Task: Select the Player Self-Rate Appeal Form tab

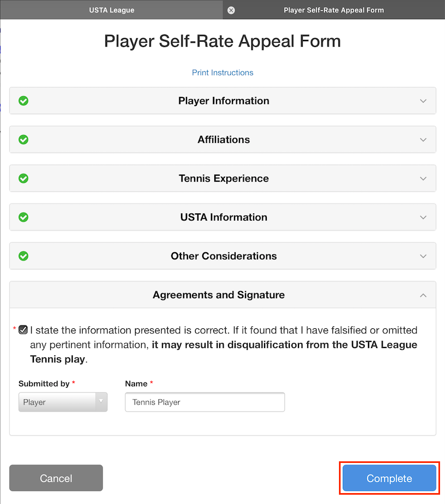Action: (333, 10)
